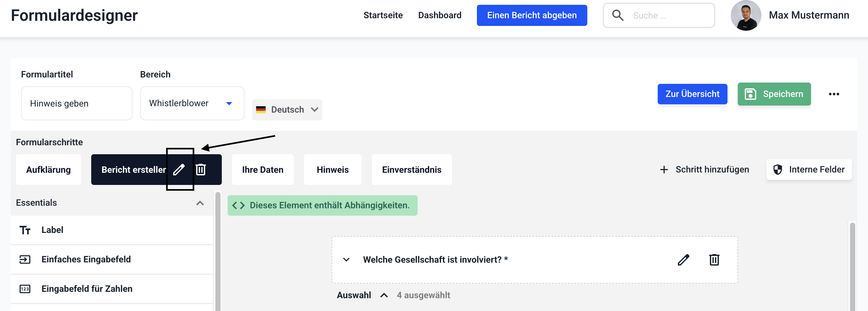Delete the Welche Gesellschaft question element
This screenshot has height=311, width=868.
(714, 259)
